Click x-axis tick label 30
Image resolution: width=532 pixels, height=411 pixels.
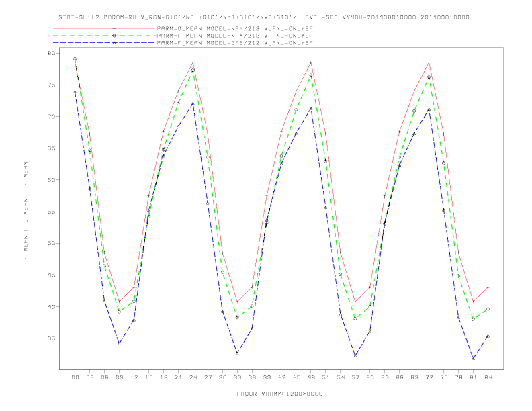[x=222, y=377]
